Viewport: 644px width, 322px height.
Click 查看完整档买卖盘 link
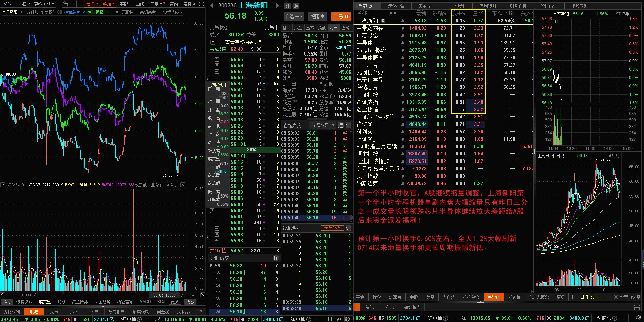coord(244,42)
